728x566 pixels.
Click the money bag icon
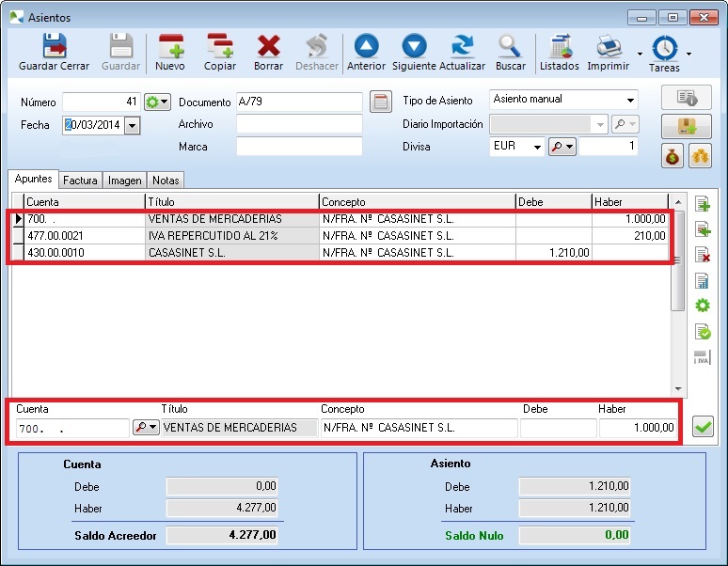tap(673, 156)
